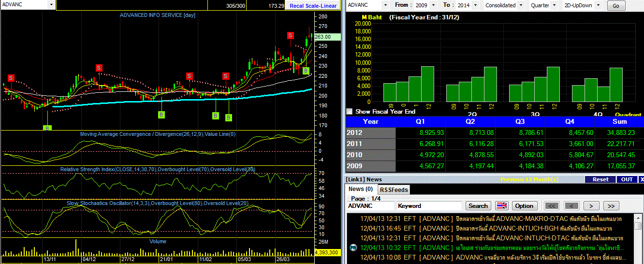Switch to the RSSFeeds tab
Image resolution: width=644 pixels, height=264 pixels.
[x=394, y=190]
